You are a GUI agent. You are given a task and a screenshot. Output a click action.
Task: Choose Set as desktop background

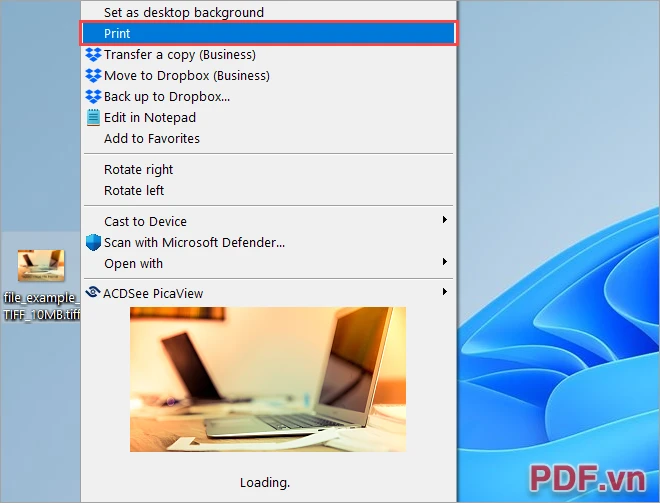(x=268, y=13)
